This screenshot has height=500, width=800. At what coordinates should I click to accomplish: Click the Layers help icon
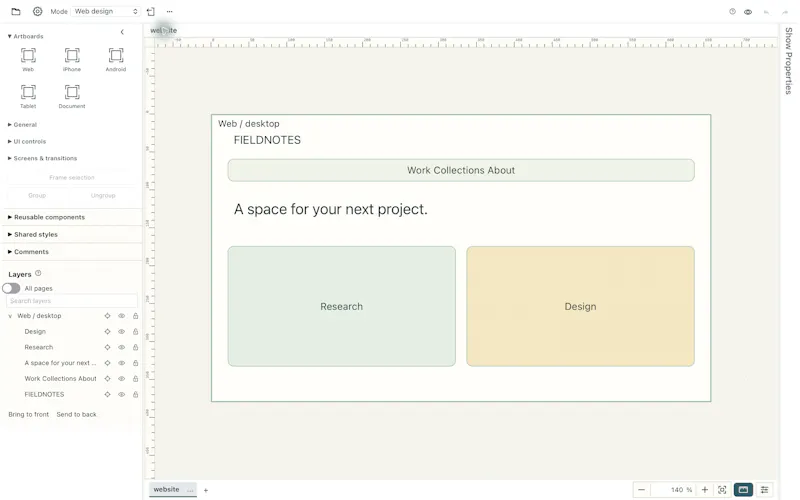point(38,273)
